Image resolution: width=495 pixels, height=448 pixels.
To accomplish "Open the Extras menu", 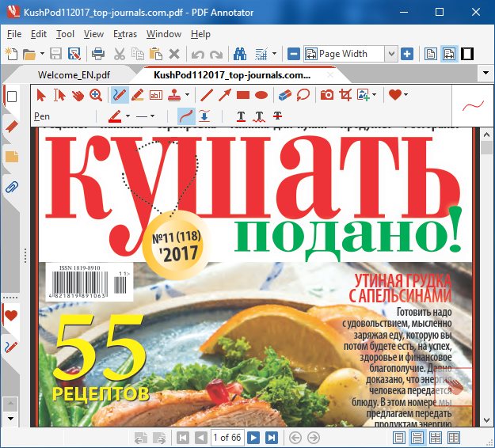I will (x=125, y=34).
